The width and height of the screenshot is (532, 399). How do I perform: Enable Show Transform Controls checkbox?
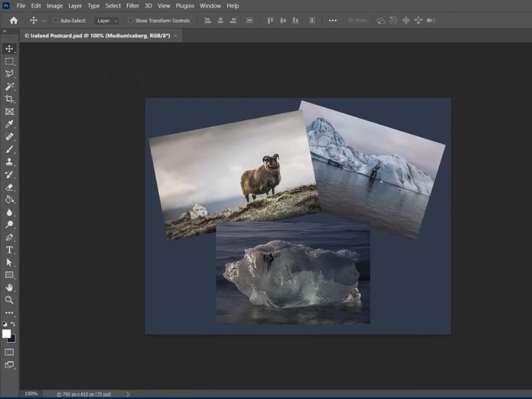(130, 21)
